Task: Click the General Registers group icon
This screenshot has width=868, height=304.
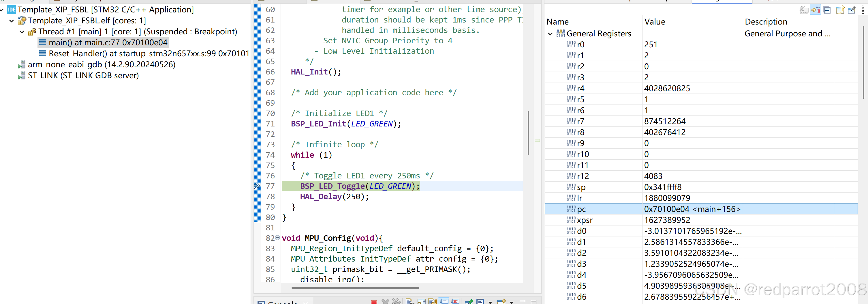Action: 561,33
